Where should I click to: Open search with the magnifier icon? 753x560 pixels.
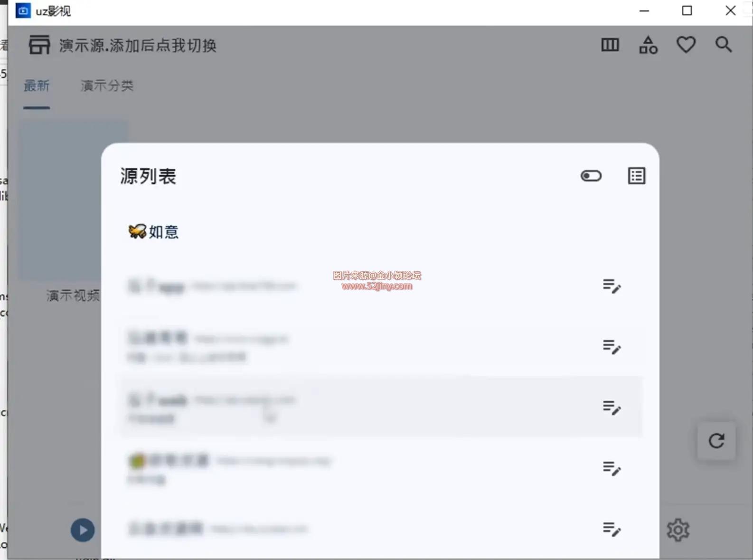click(x=724, y=45)
